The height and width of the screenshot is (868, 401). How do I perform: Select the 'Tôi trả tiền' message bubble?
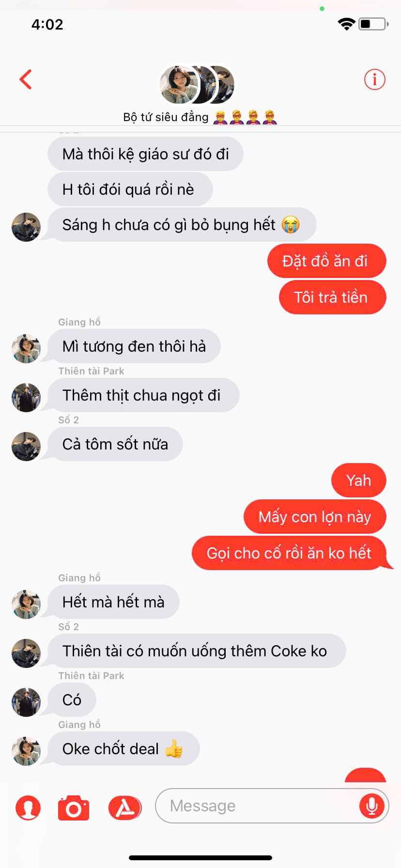332,297
